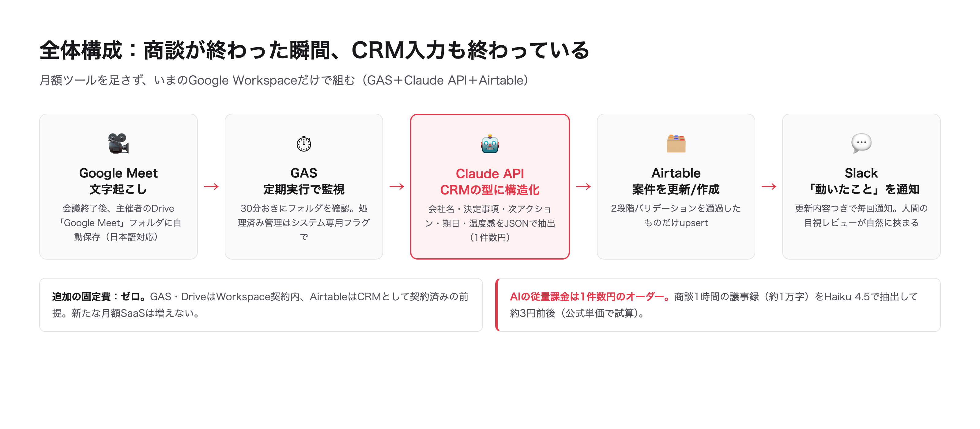Click the description 2段階バリデーションを通過した
This screenshot has width=980, height=429.
(x=676, y=215)
